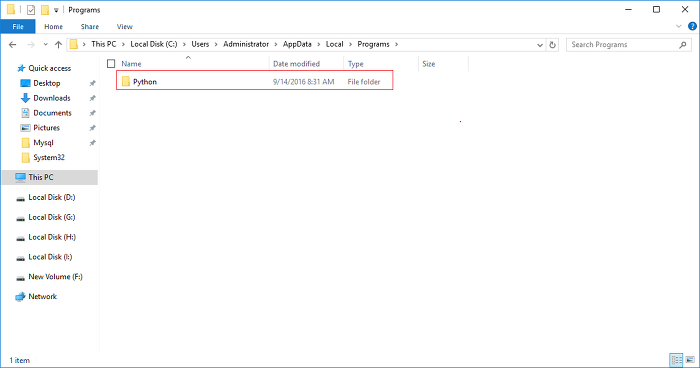The image size is (700, 368).
Task: Open the Mysql pinned folder
Action: pos(43,143)
